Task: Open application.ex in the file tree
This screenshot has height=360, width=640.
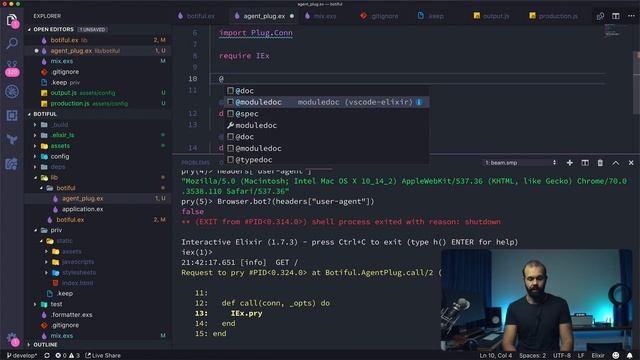Action: pyautogui.click(x=82, y=209)
